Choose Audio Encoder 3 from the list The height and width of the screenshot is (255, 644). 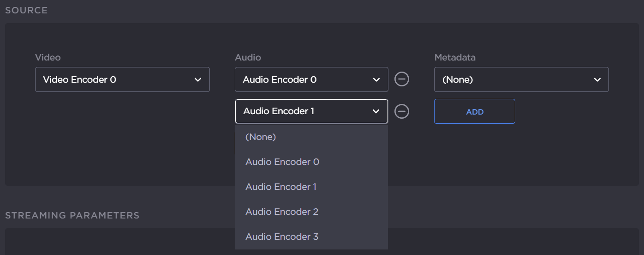tap(282, 237)
